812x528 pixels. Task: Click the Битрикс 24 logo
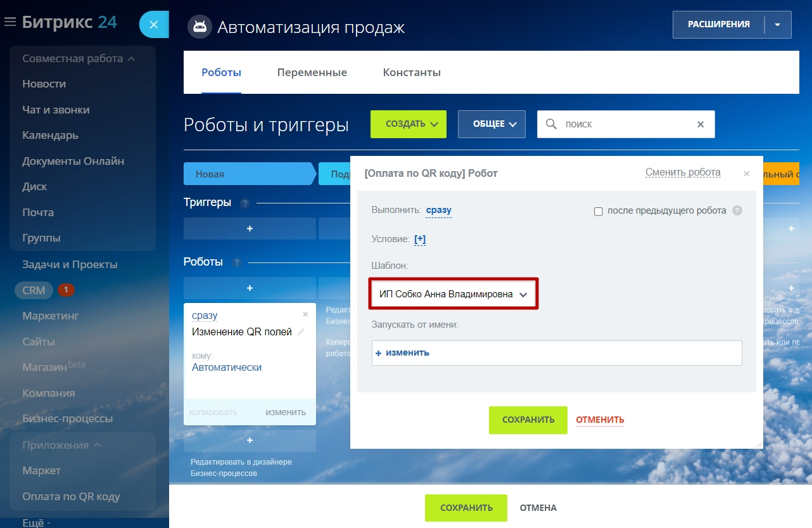(x=70, y=22)
